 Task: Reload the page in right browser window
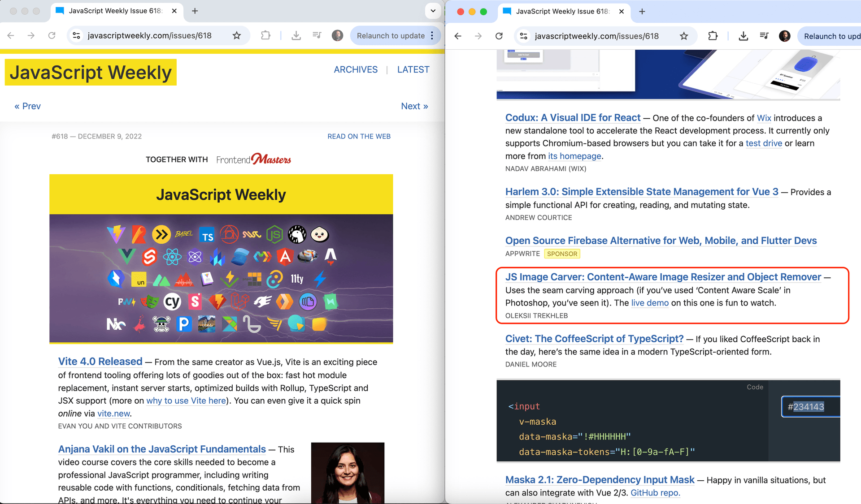[x=499, y=36]
